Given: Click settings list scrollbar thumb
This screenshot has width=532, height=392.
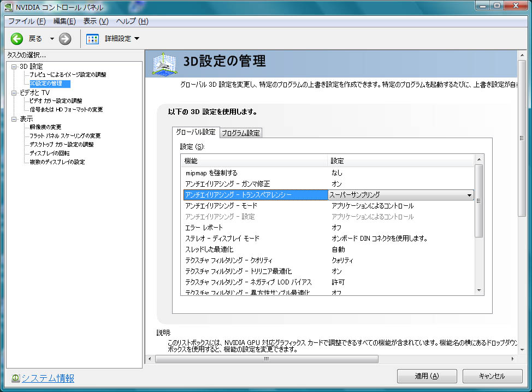Looking at the screenshot, I should click(x=478, y=201).
